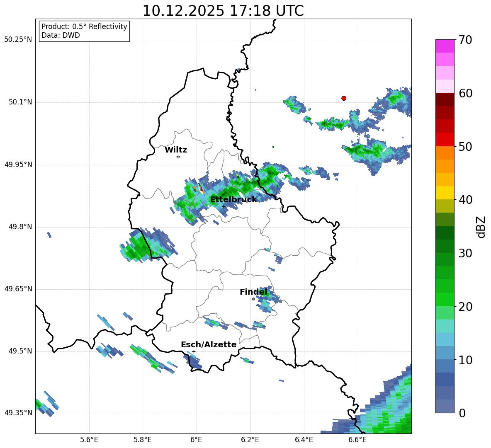Click the red dot radar marker
Image resolution: width=491 pixels, height=448 pixels.
(344, 98)
